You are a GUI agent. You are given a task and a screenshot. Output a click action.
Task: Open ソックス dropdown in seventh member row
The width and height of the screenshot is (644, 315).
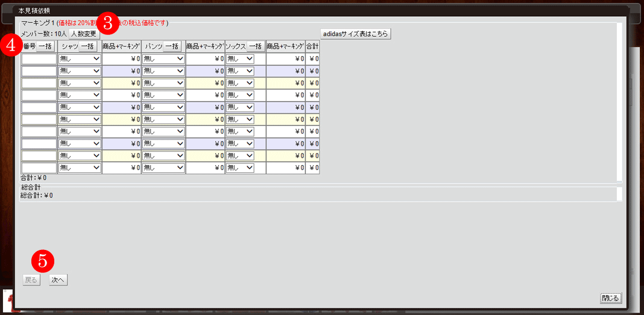240,131
